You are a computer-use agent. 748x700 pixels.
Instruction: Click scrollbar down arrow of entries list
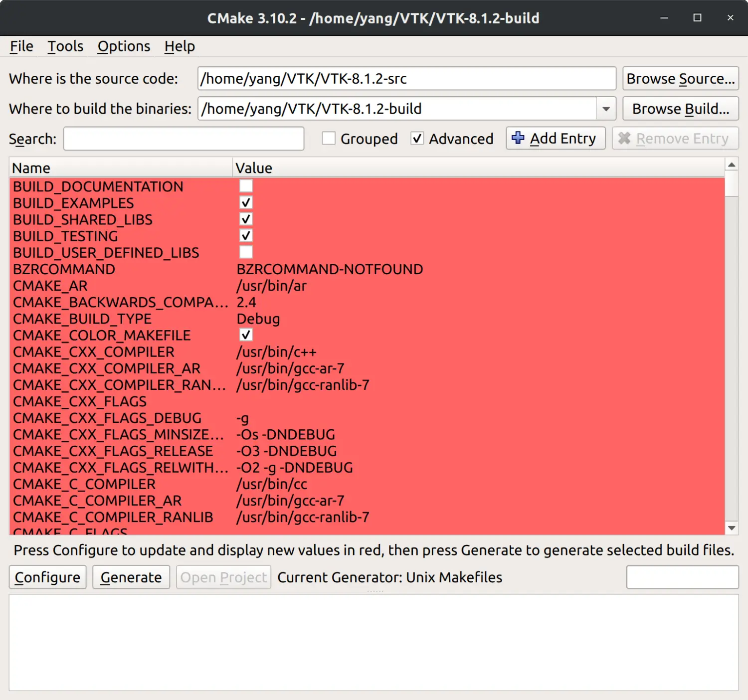point(732,528)
